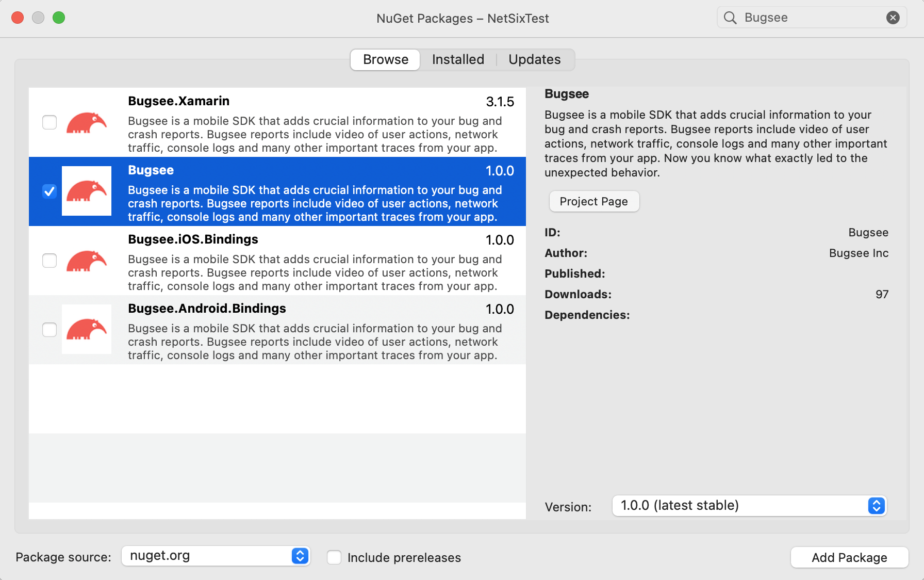Open the Version dropdown
This screenshot has width=924, height=580.
pyautogui.click(x=875, y=506)
